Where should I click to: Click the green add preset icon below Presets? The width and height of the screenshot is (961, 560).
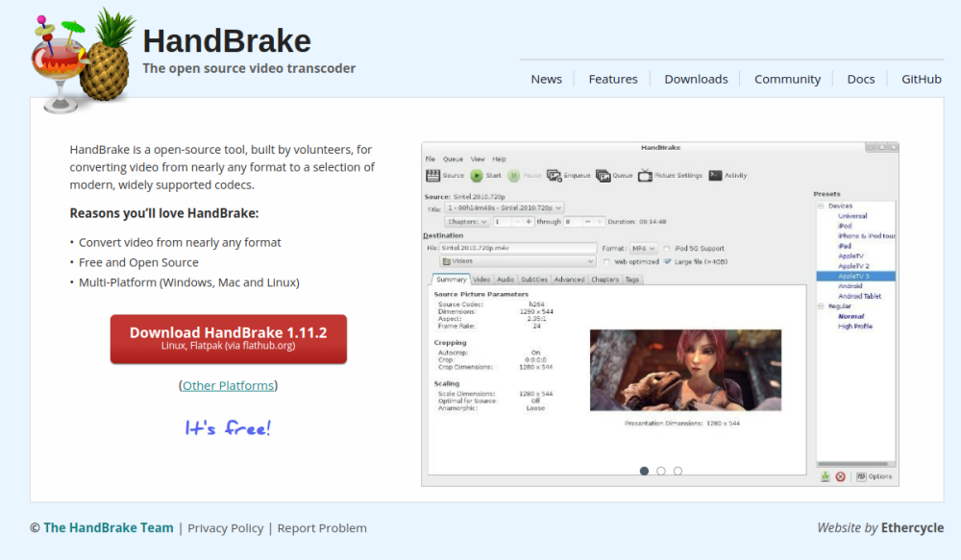[x=825, y=476]
